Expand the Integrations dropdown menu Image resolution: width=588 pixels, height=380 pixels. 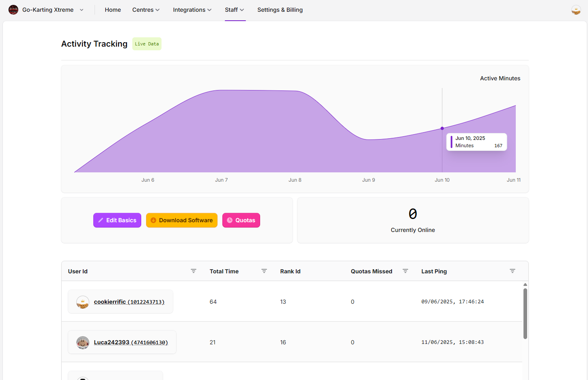[192, 10]
